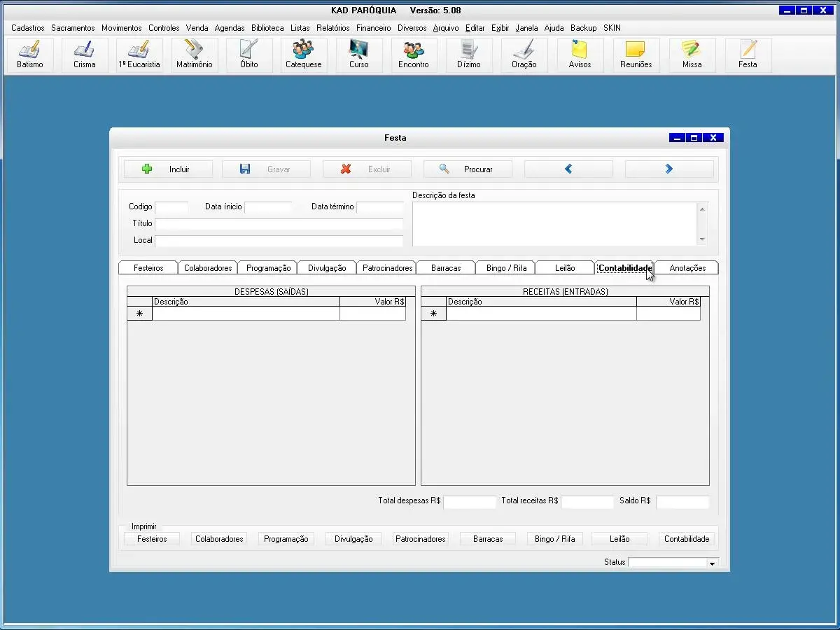Image resolution: width=840 pixels, height=630 pixels.
Task: Print the Bingo / Rifa report
Action: (x=555, y=539)
